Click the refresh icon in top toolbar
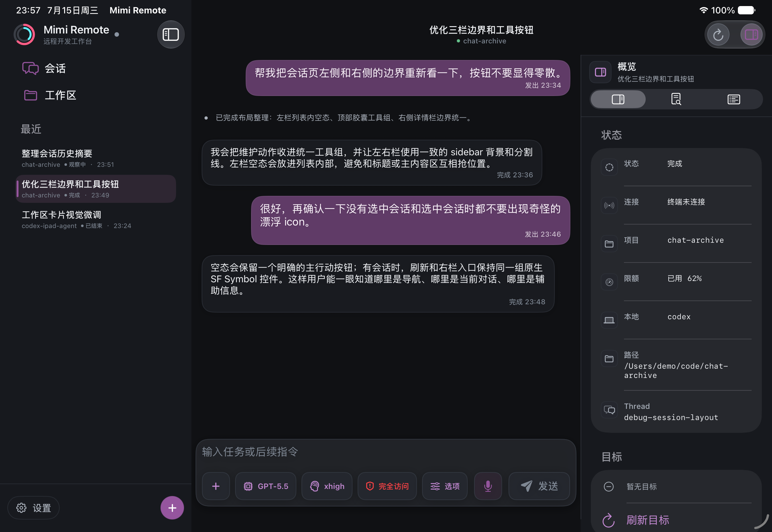This screenshot has width=772, height=532. point(718,34)
